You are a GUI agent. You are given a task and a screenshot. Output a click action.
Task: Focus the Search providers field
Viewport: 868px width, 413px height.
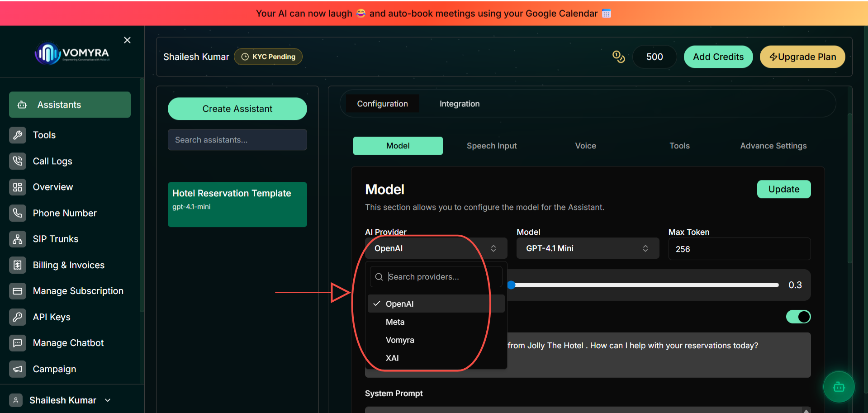[436, 277]
